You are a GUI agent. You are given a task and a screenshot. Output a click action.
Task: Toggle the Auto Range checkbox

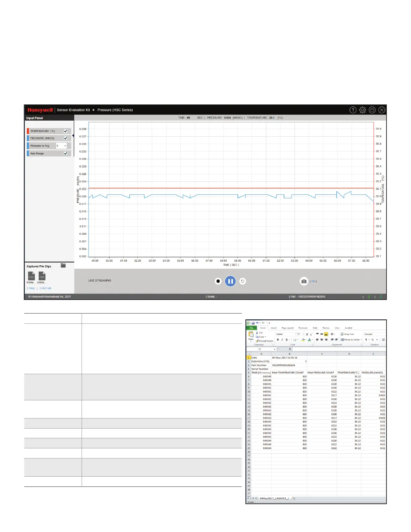65,153
